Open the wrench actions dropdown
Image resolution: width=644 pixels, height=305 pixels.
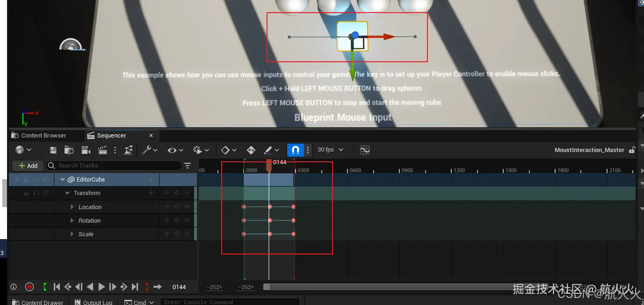150,150
